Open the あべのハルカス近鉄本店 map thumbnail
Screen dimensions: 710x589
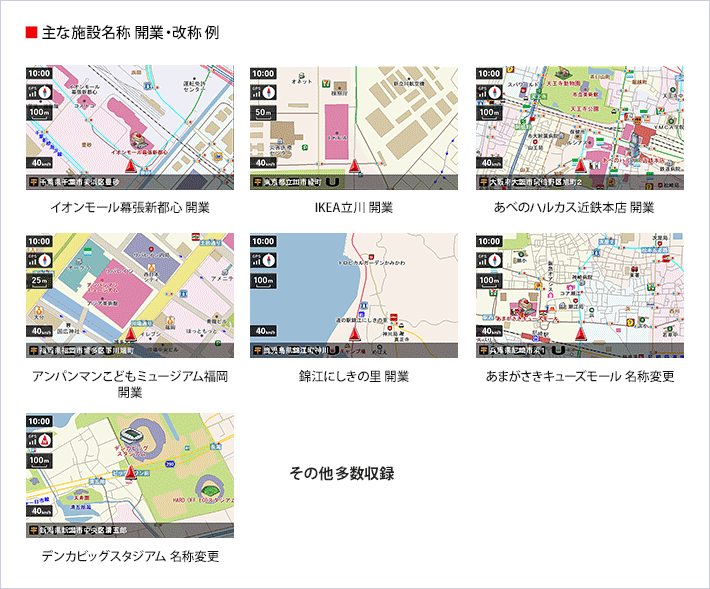tap(580, 127)
